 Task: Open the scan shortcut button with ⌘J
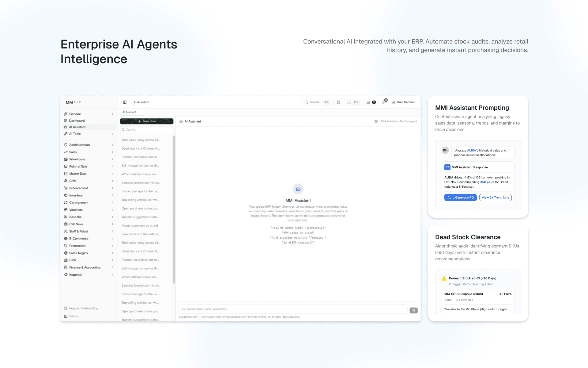[x=353, y=102]
